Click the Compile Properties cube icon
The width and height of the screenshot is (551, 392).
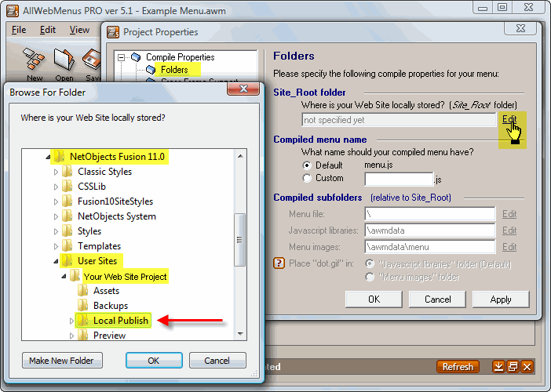(x=136, y=57)
